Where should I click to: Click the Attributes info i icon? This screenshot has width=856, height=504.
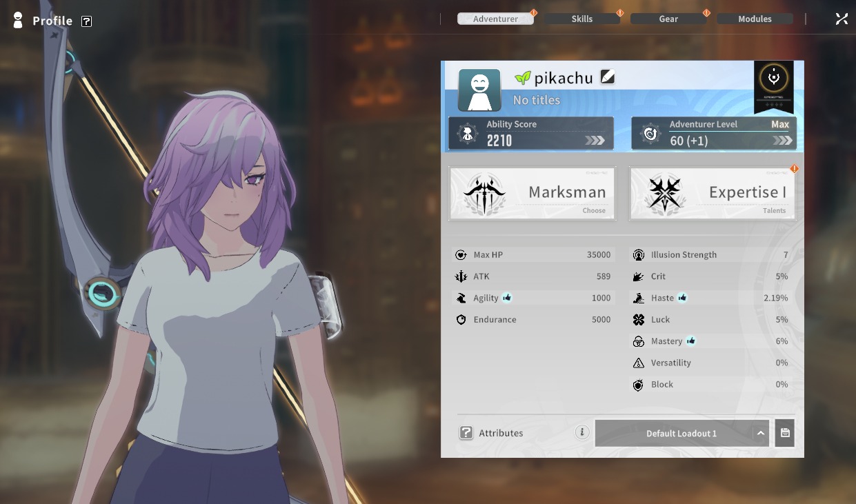click(582, 433)
